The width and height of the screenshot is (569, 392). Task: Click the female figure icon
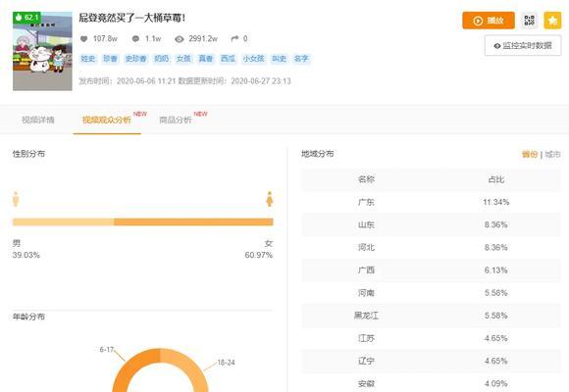(269, 199)
